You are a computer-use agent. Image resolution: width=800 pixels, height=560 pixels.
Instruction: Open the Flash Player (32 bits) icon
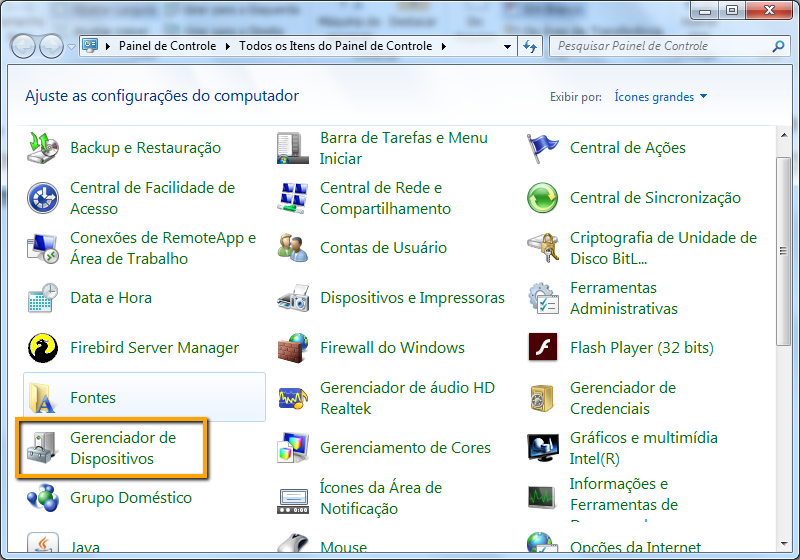pyautogui.click(x=542, y=347)
